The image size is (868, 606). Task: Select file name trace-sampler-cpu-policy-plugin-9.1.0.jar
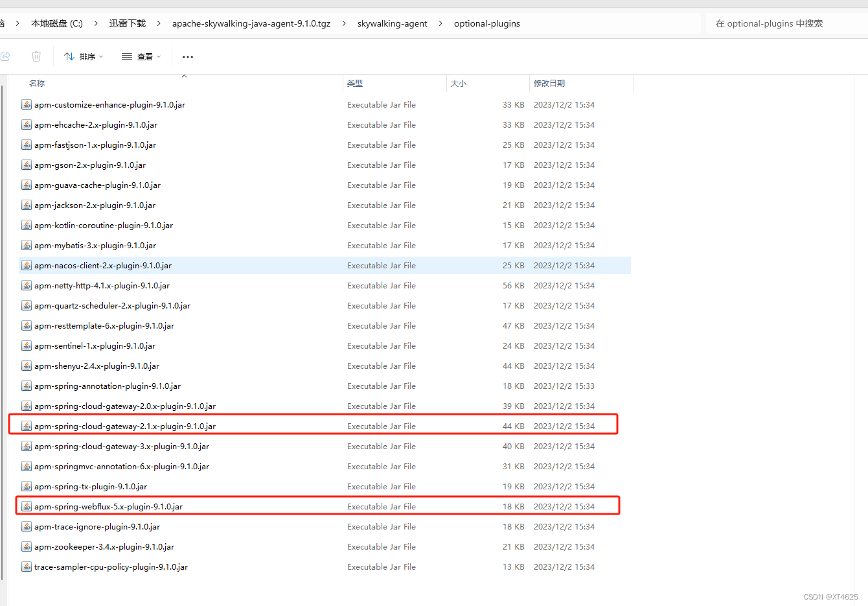coord(111,566)
